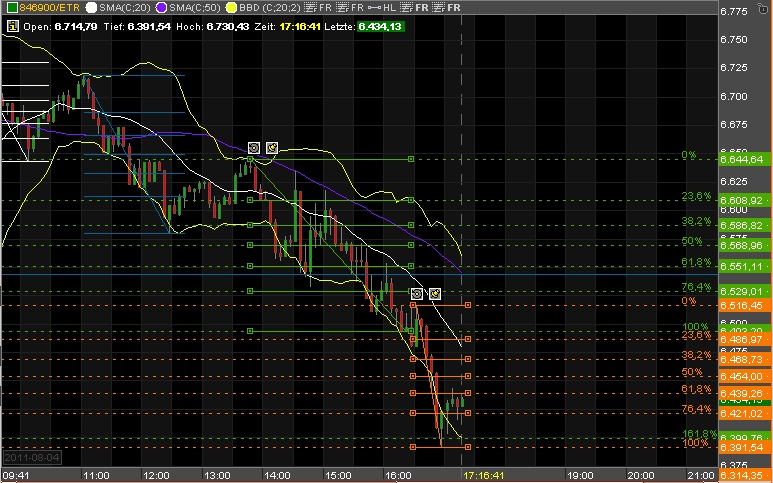Click the 19:00 time axis label
This screenshot has height=483, width=773.
coord(581,476)
